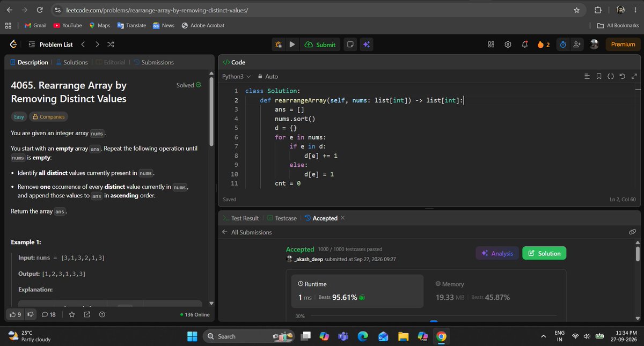This screenshot has height=346, width=644.
Task: Switch to the Testcase tab
Action: click(282, 218)
